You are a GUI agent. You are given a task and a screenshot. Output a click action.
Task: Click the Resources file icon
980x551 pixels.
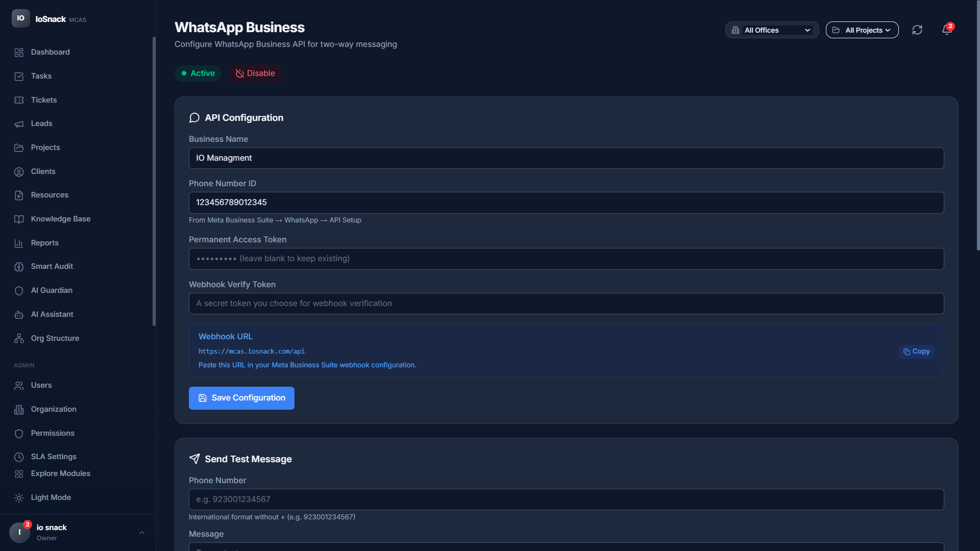pyautogui.click(x=19, y=195)
